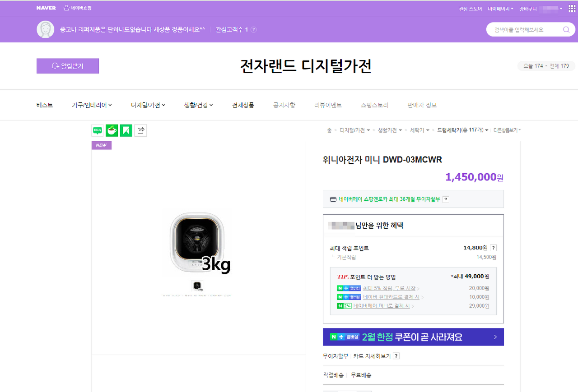Click the 오늘 174 전체 179 visitor counter
578x392 pixels.
click(x=546, y=66)
